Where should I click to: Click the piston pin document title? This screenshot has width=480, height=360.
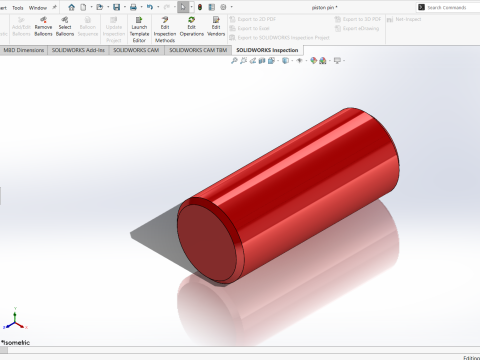[x=324, y=7]
